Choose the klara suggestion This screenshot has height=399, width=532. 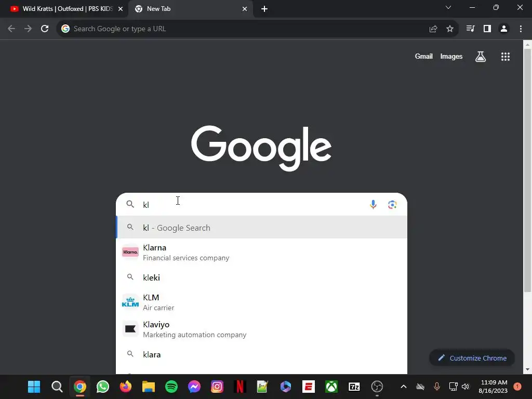pyautogui.click(x=262, y=354)
